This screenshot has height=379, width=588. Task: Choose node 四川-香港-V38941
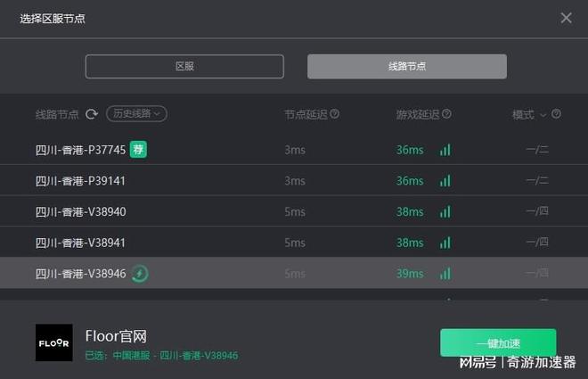tap(294, 242)
